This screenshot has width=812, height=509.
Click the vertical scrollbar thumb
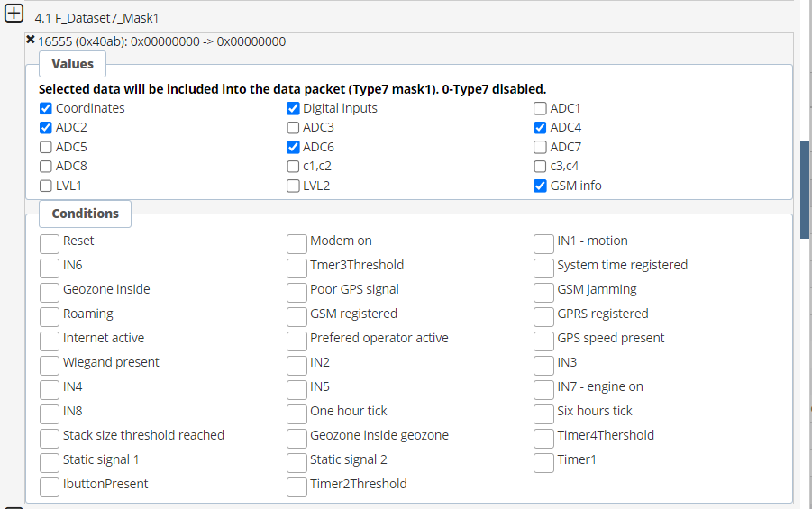[805, 189]
